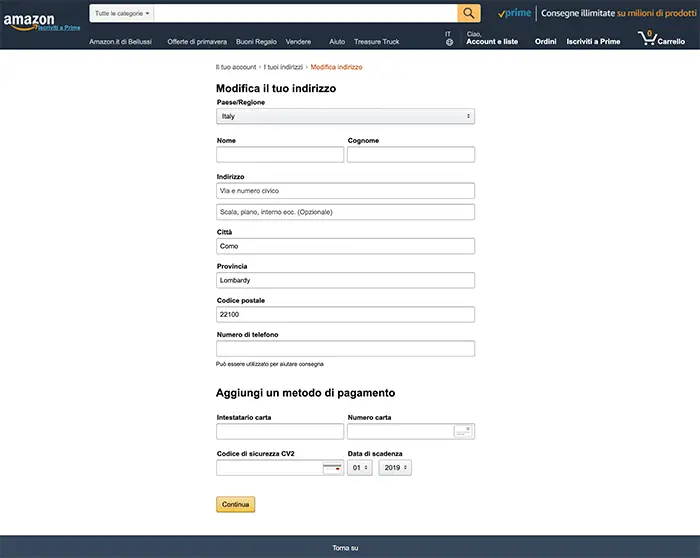Go to Buoni Regalo
The image size is (700, 558).
pos(256,42)
